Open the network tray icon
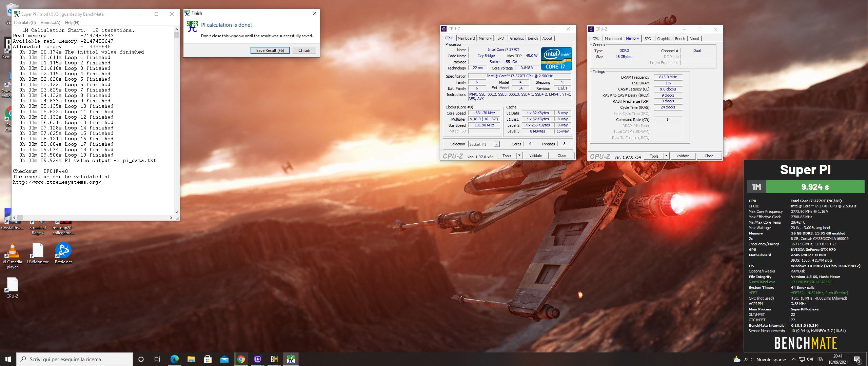 [802, 360]
